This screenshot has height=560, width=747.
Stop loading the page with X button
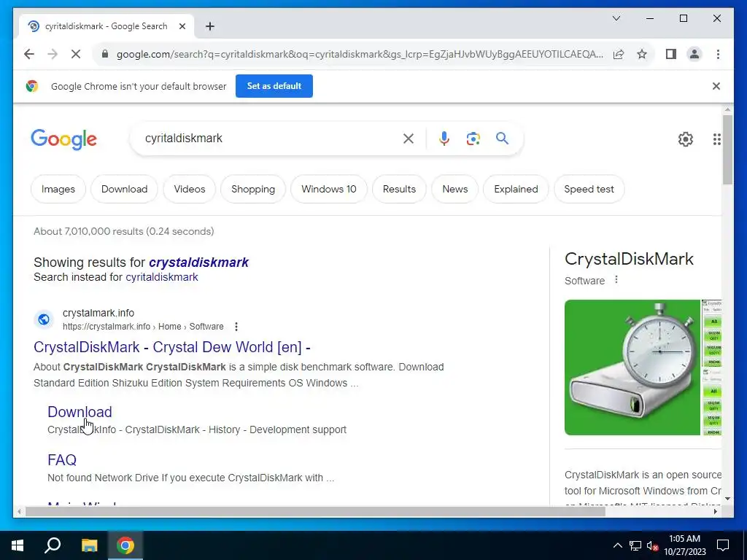(76, 54)
